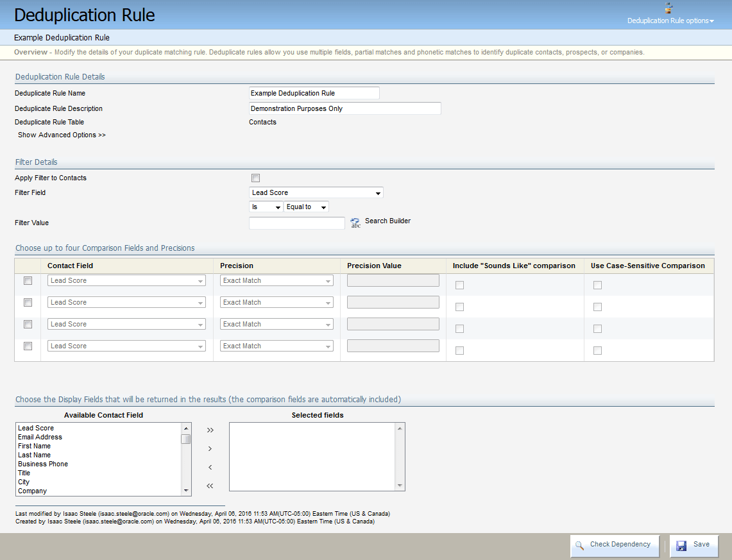Screen dimensions: 732x560
Task: Click the single right arrow to add selected field
Action: (209, 448)
